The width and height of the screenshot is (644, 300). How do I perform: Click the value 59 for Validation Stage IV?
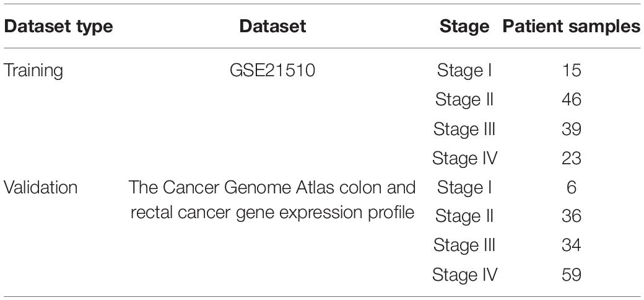572,275
